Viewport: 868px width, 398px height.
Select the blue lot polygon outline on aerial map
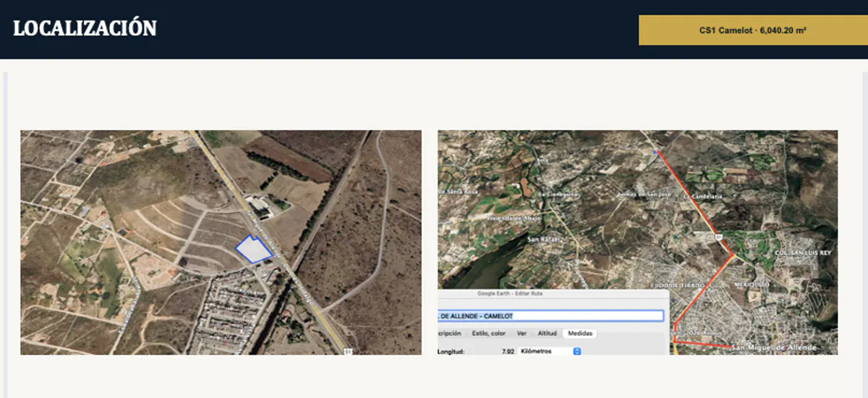point(253,249)
